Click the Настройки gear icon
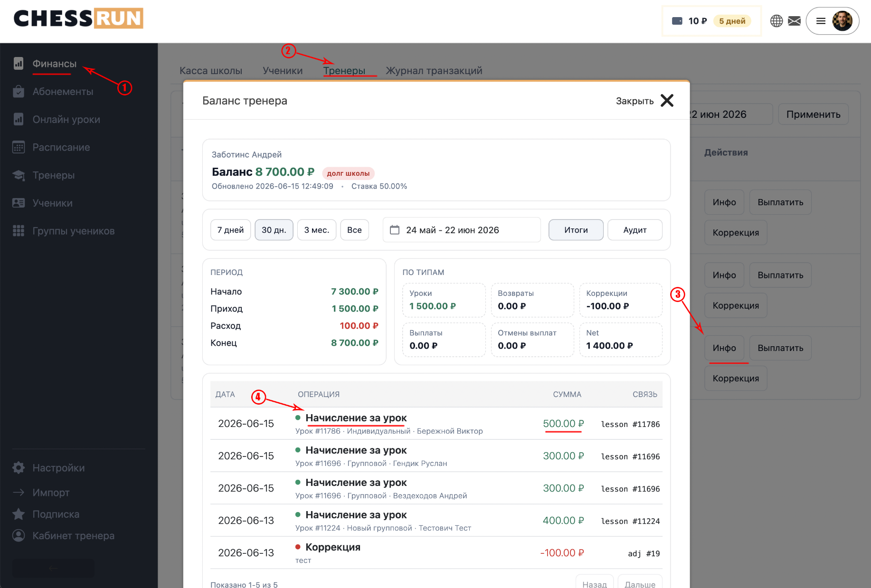 (x=19, y=468)
